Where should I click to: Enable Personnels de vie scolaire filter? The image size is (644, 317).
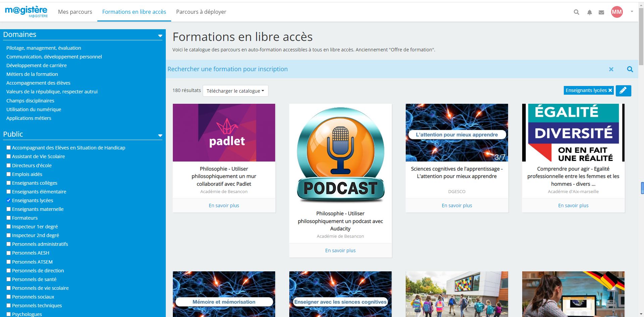tap(9, 288)
